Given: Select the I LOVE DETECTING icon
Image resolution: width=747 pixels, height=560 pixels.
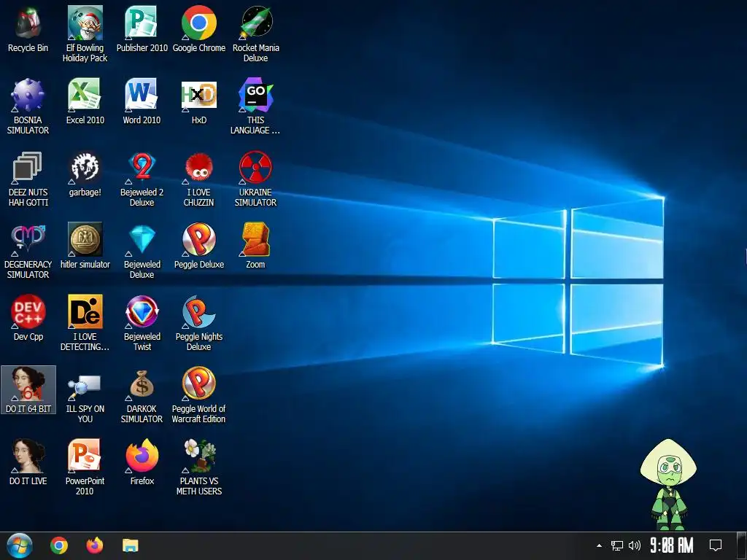Looking at the screenshot, I should coord(85,323).
